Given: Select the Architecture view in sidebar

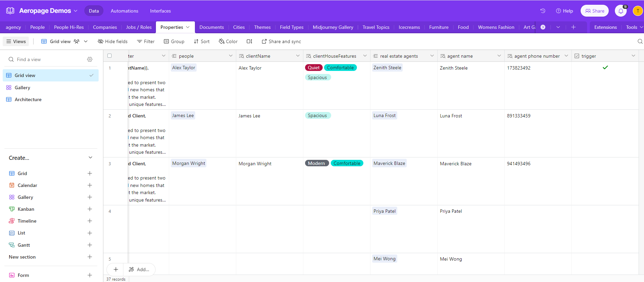Looking at the screenshot, I should [x=51, y=99].
